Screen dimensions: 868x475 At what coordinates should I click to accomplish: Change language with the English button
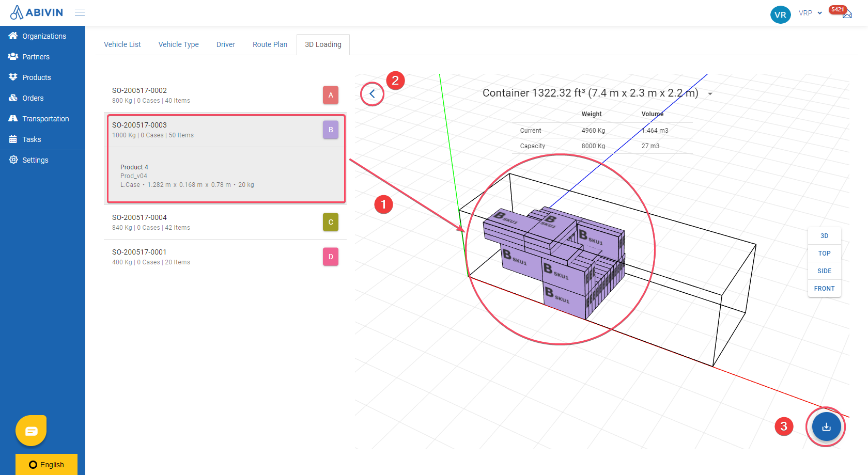pos(47,465)
